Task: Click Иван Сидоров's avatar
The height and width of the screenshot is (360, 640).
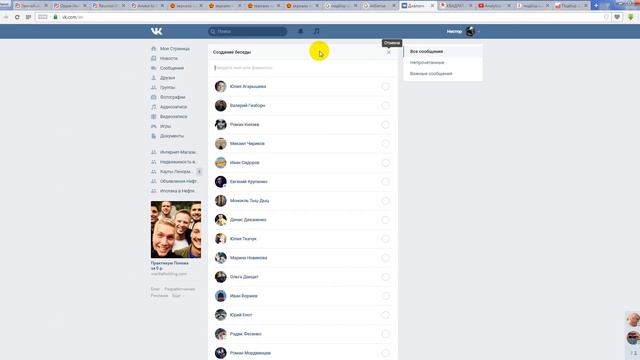Action: click(x=220, y=162)
